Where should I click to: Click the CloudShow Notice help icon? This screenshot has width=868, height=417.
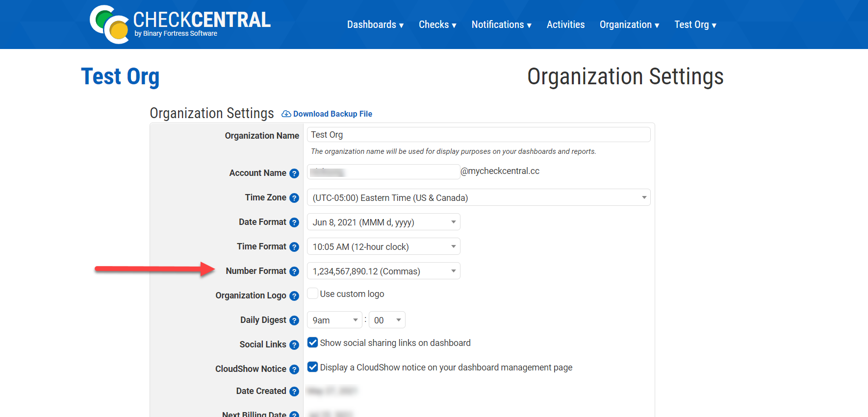coord(294,369)
